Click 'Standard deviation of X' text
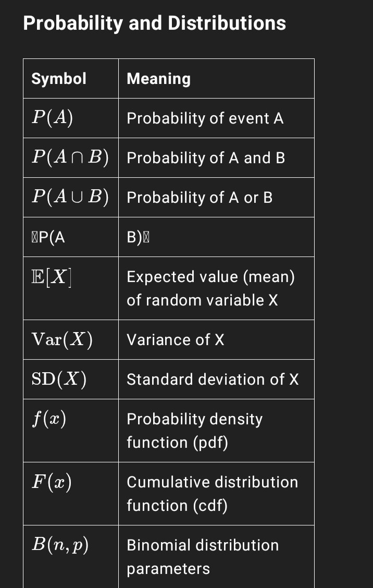The height and width of the screenshot is (588, 373). [x=213, y=379]
